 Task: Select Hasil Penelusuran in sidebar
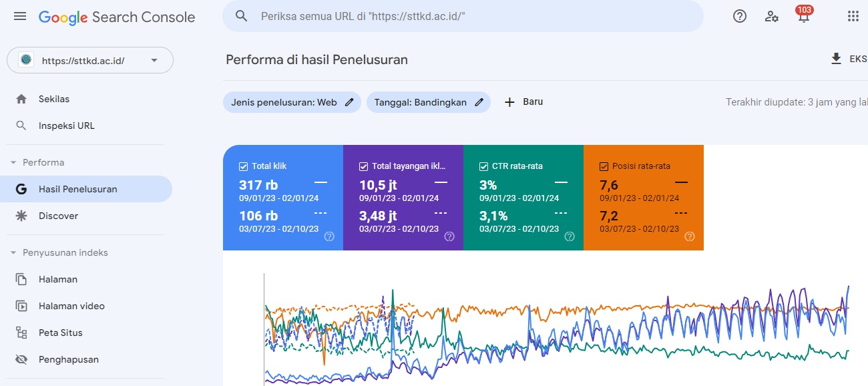point(86,189)
